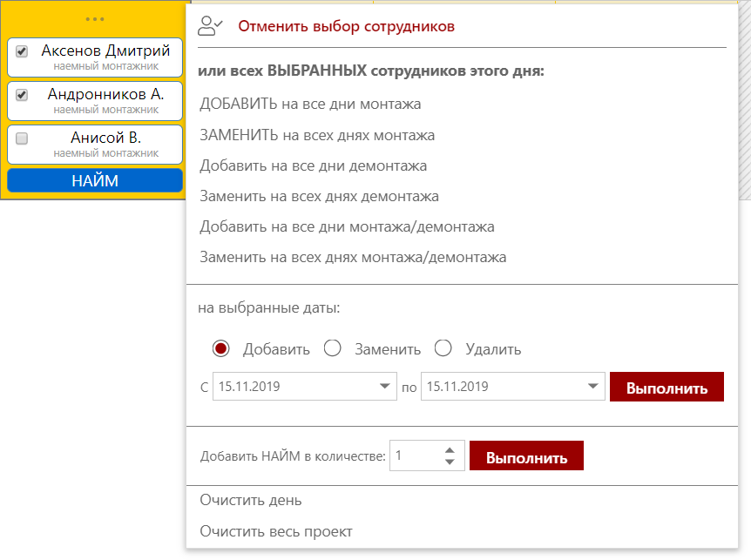Check the Анисой В. checkbox
Screen dimensions: 751x560
tap(22, 138)
